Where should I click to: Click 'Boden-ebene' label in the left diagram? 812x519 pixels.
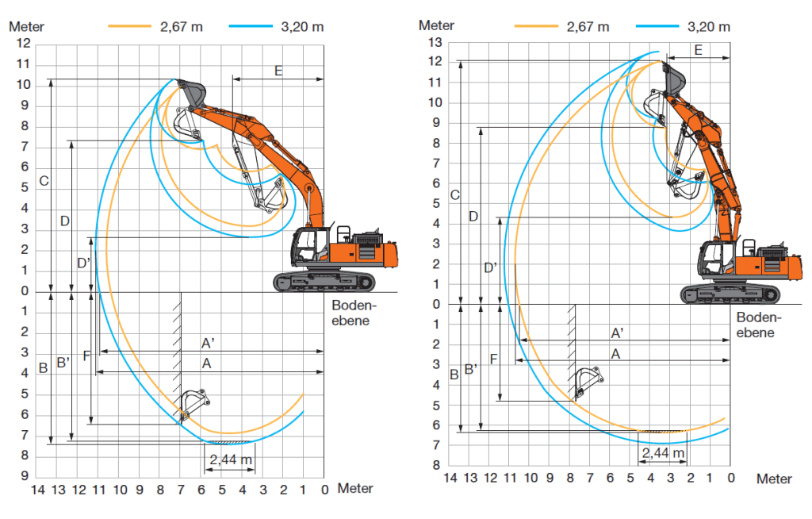[x=354, y=313]
